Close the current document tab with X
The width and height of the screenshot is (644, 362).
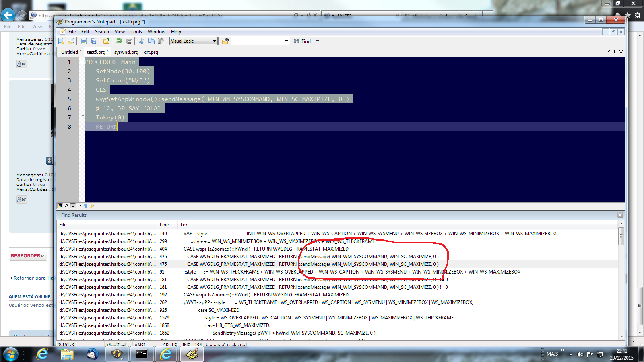pos(621,52)
